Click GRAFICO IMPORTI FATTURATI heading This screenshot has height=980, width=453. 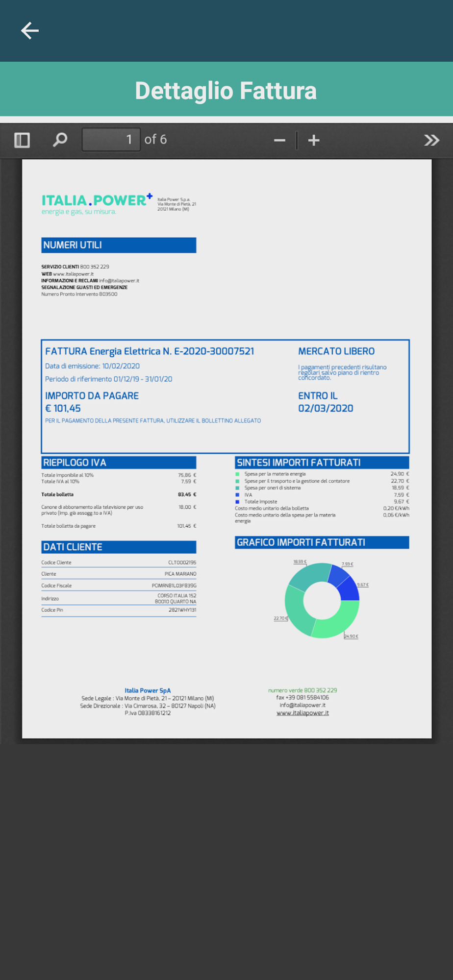(x=322, y=542)
